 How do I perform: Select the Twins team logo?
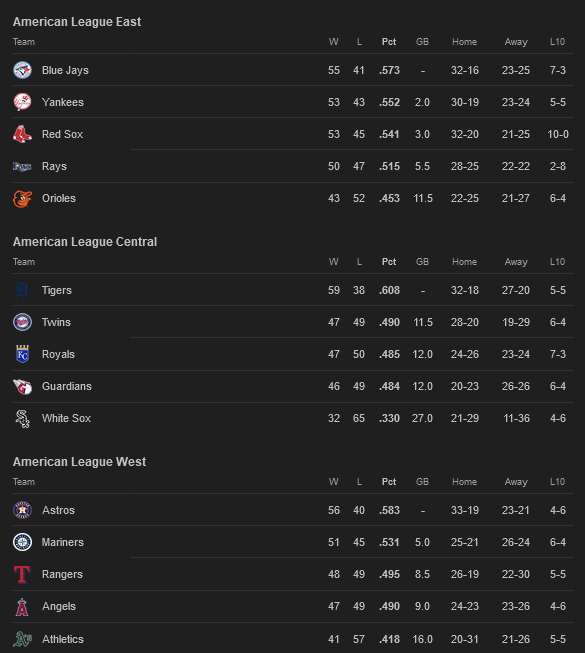[x=22, y=322]
